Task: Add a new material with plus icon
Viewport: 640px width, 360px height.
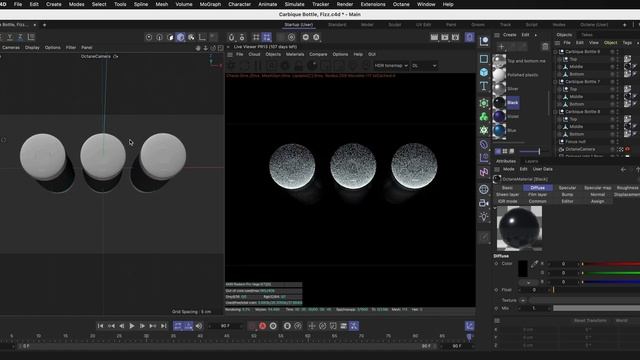Action: tap(501, 47)
